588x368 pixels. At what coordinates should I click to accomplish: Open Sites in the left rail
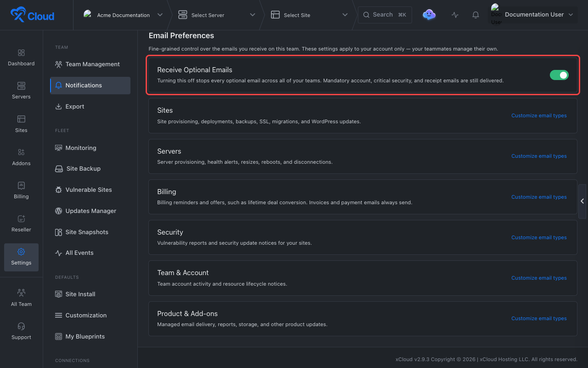21,124
